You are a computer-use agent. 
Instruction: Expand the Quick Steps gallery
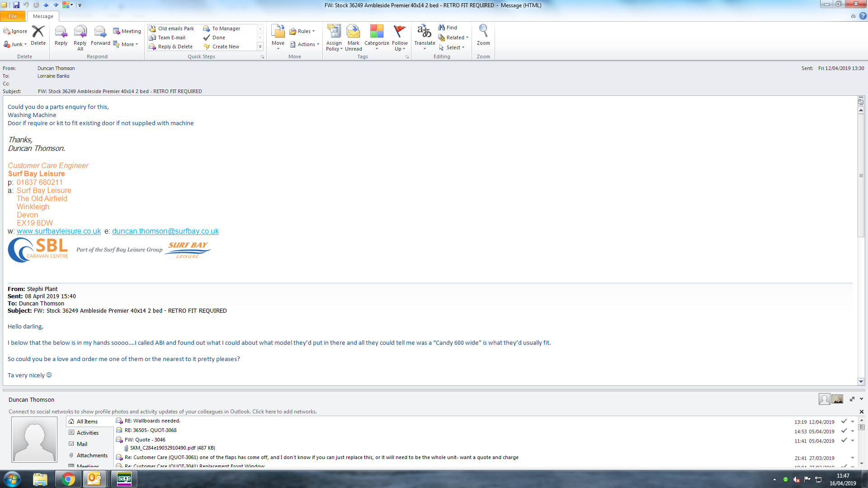click(x=260, y=47)
